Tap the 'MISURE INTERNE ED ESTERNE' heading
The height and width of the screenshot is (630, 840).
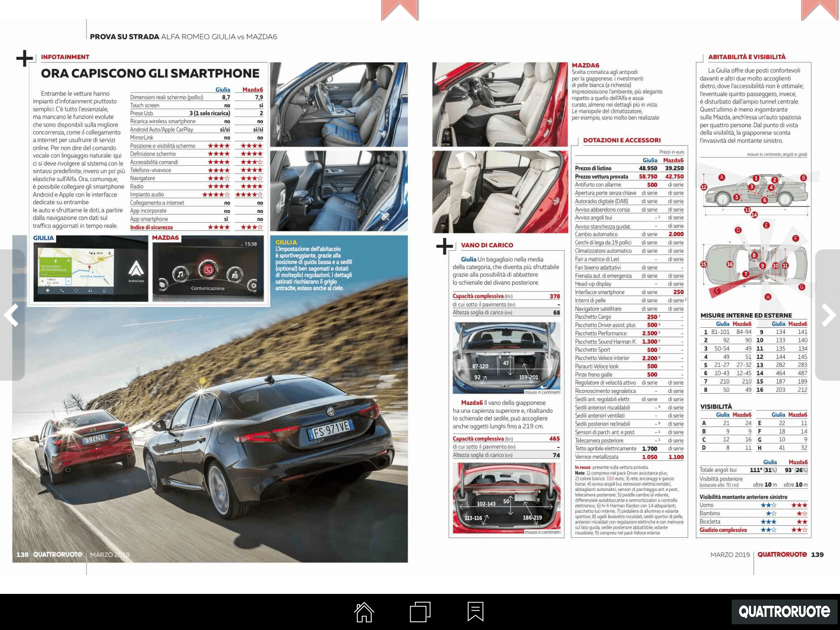[x=746, y=315]
